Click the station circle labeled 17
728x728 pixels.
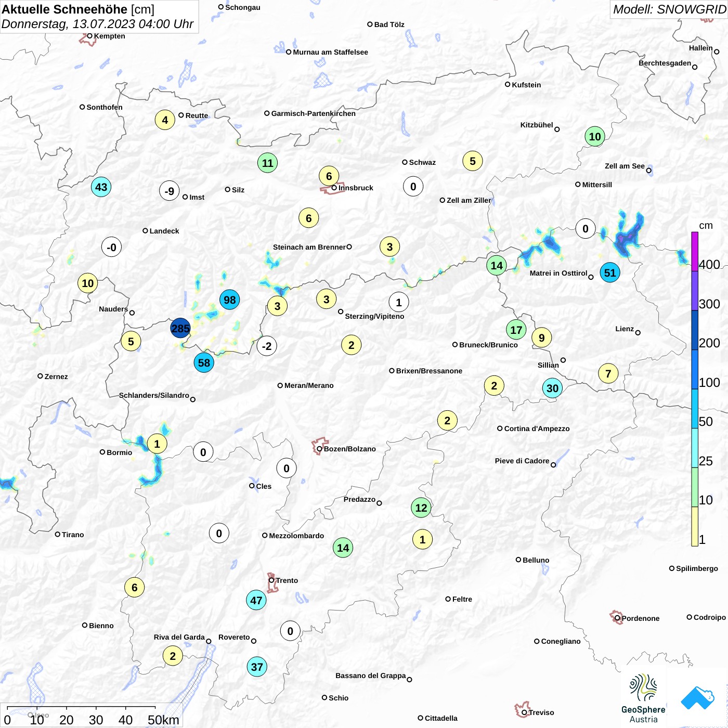tap(516, 330)
